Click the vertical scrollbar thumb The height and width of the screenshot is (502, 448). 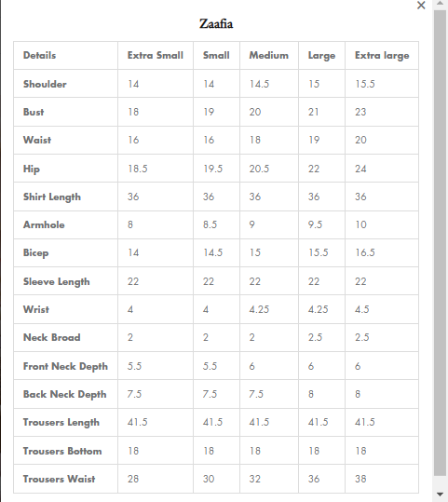[440, 243]
